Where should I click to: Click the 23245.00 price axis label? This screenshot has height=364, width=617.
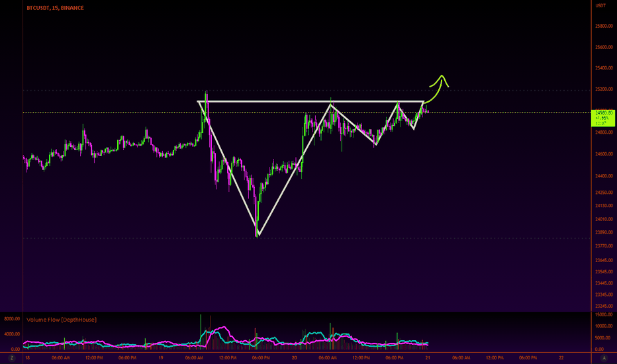tap(604, 306)
